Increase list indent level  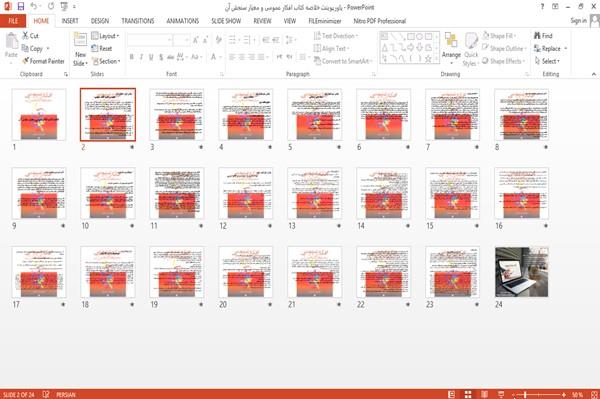[276, 40]
